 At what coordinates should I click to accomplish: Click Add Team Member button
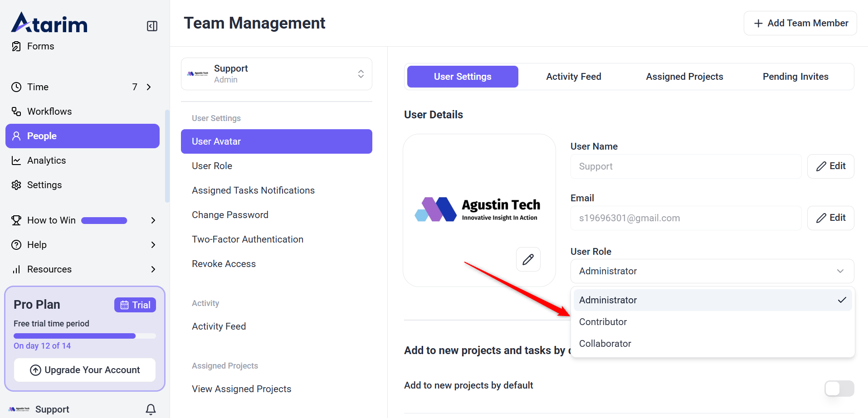tap(800, 23)
